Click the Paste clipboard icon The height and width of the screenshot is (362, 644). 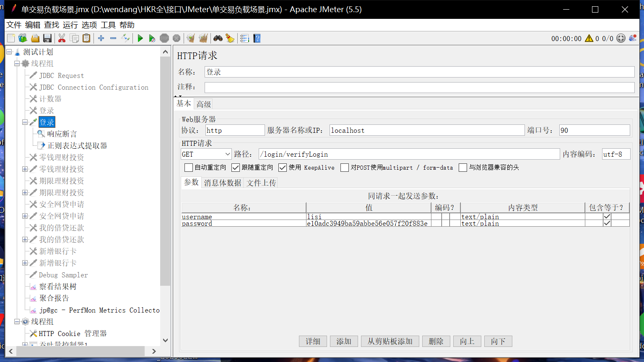pyautogui.click(x=86, y=39)
